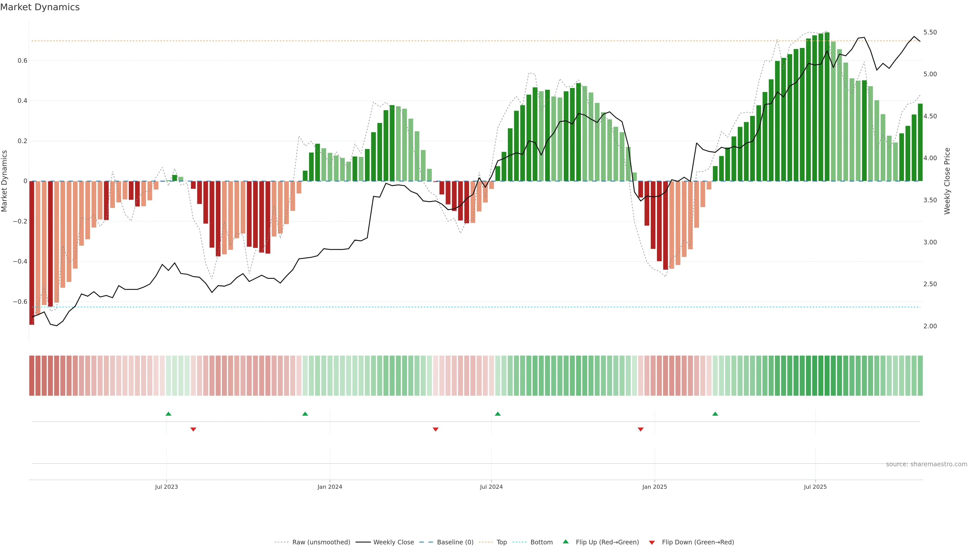This screenshot has height=551, width=980.
Task: Click the red flip-down marker near mid-2024
Action: click(436, 429)
